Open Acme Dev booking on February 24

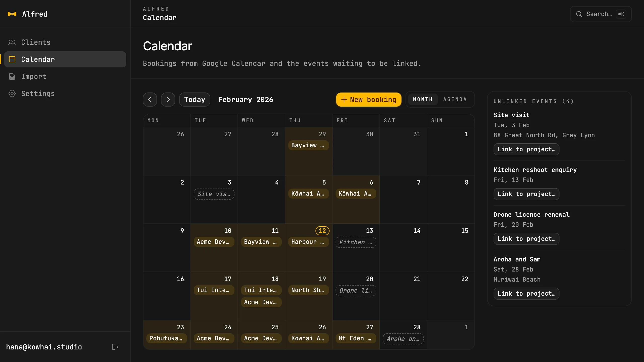[214, 338]
